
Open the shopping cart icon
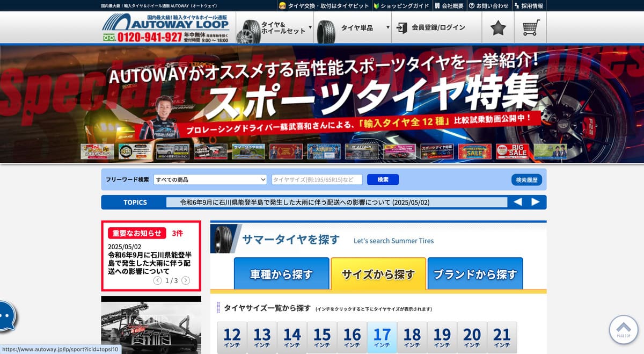[x=530, y=27]
